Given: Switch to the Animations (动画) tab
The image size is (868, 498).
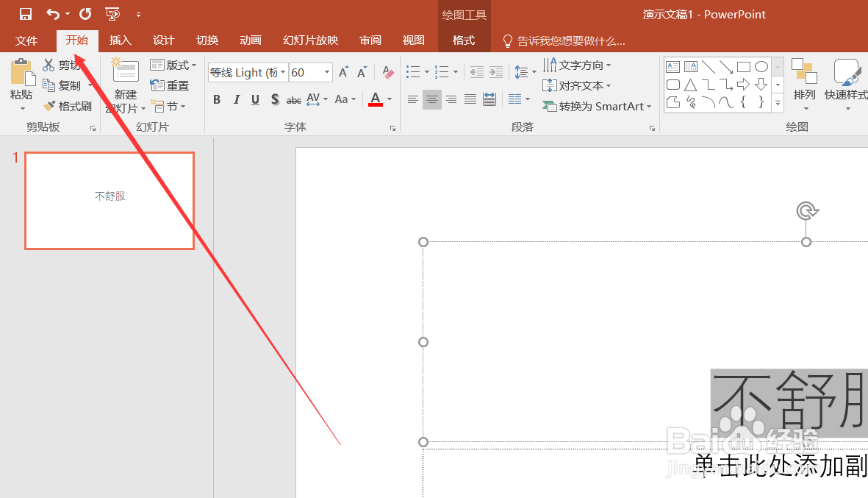Looking at the screenshot, I should pos(250,40).
